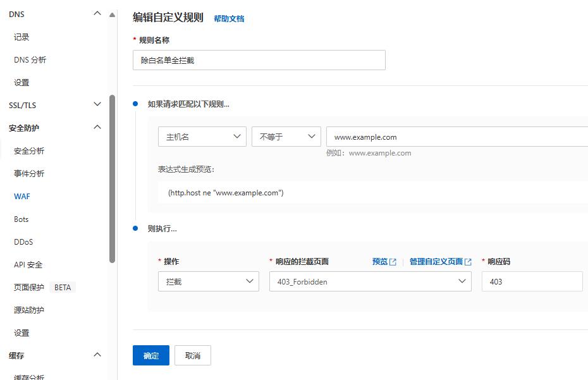Open the Bots page from sidebar
Image resolution: width=588 pixels, height=380 pixels.
21,219
